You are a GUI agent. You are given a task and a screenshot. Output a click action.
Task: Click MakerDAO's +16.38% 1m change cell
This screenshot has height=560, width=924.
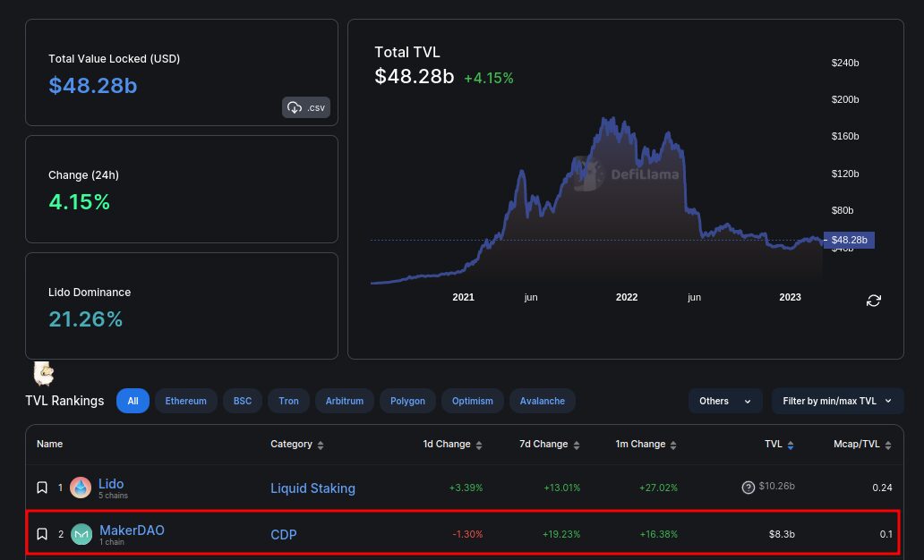[x=658, y=534]
